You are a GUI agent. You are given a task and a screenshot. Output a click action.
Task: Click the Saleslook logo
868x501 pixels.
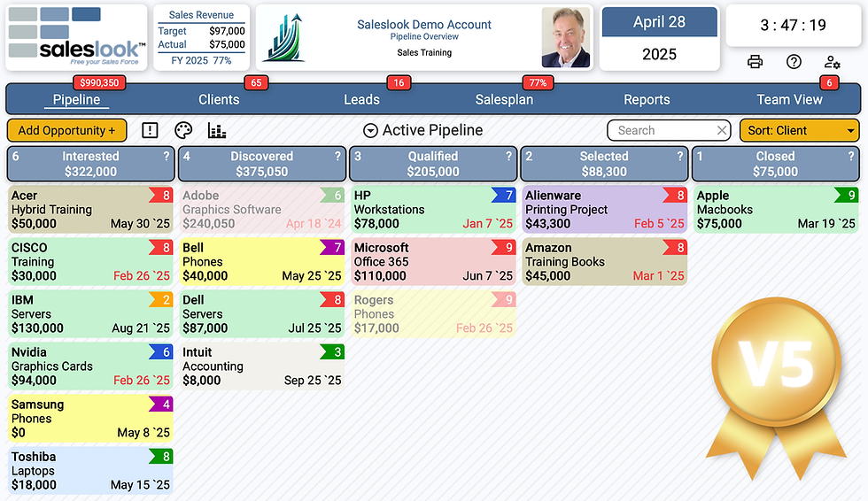(x=76, y=37)
